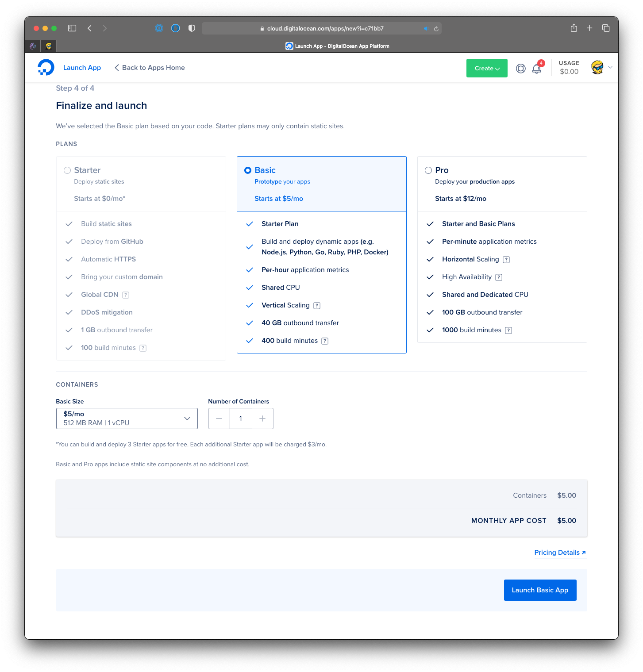Select the Basic plan radio button
Image resolution: width=643 pixels, height=672 pixels.
tap(248, 170)
